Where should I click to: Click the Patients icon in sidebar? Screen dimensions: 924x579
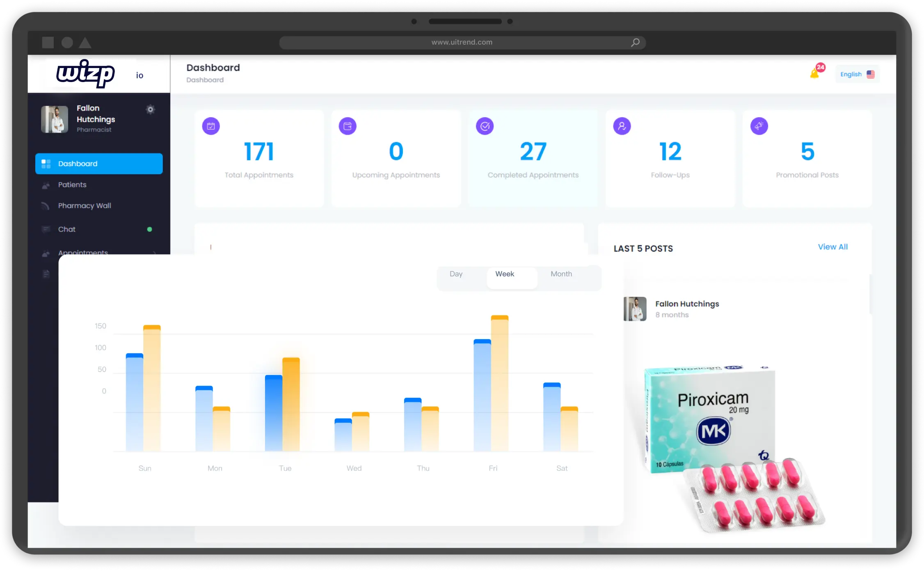46,185
